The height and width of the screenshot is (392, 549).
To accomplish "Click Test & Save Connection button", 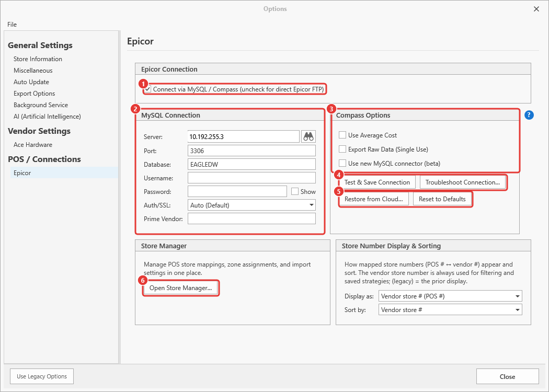I will 377,182.
